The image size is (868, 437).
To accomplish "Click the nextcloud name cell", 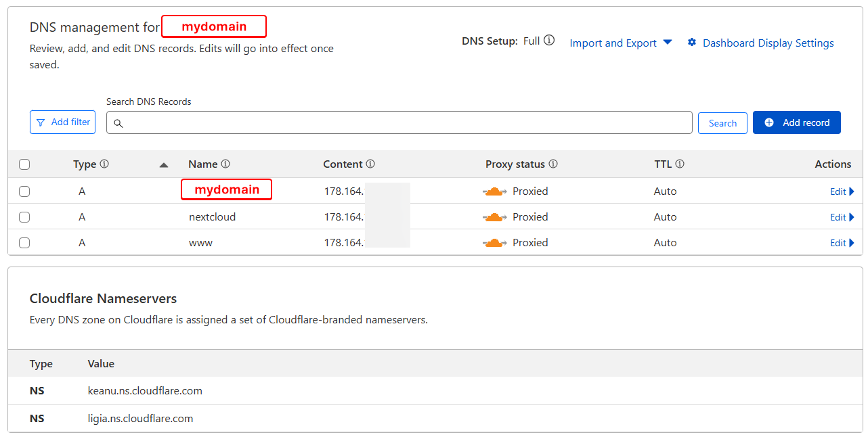I will click(212, 217).
